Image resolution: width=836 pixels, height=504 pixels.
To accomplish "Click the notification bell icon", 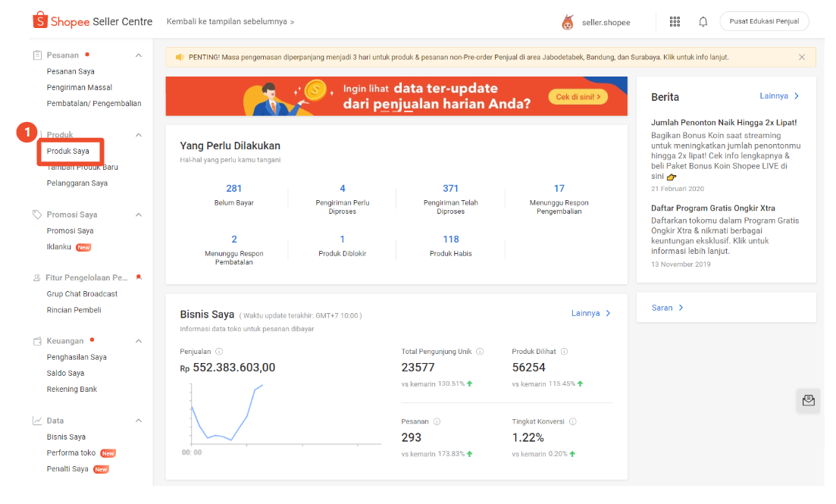I will 703,22.
